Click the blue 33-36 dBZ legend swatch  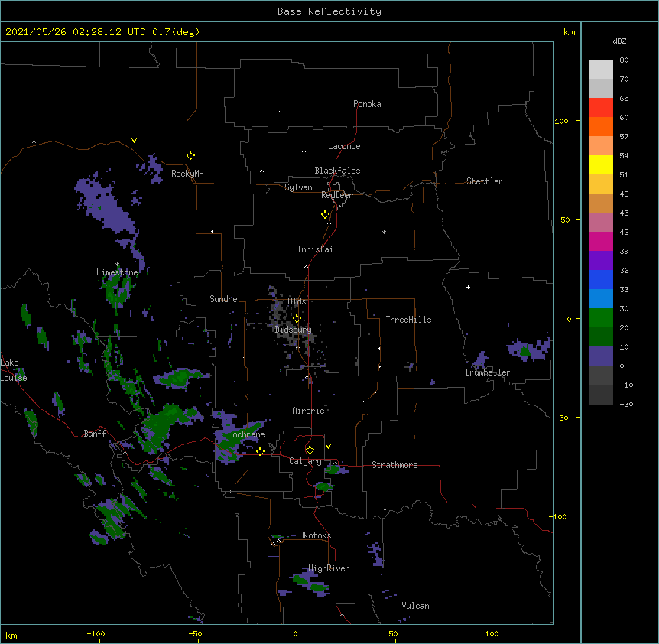click(x=601, y=279)
